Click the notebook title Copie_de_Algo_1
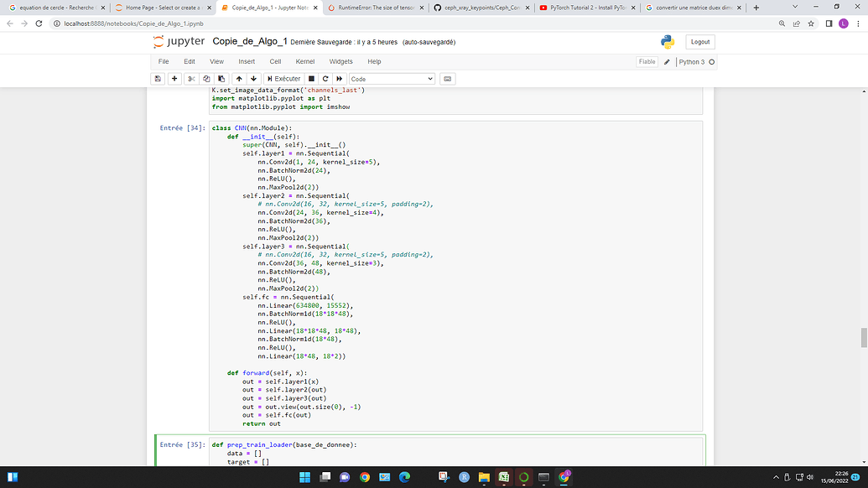The width and height of the screenshot is (868, 488). point(250,41)
